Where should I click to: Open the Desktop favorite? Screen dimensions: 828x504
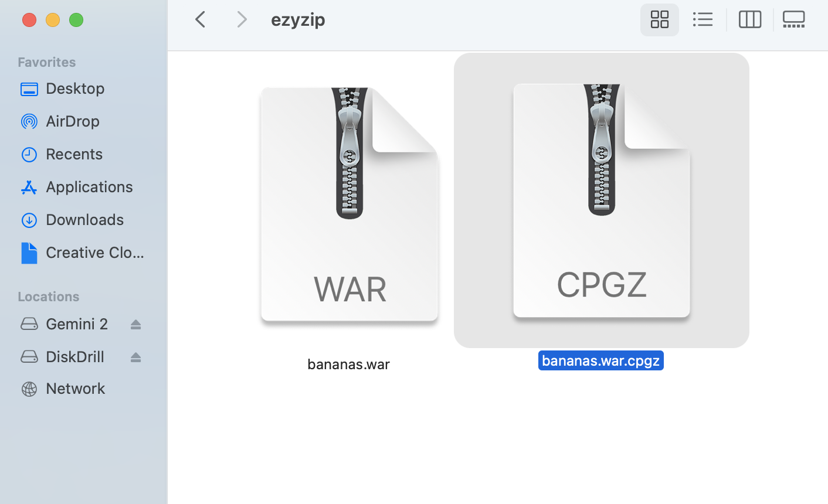point(75,88)
